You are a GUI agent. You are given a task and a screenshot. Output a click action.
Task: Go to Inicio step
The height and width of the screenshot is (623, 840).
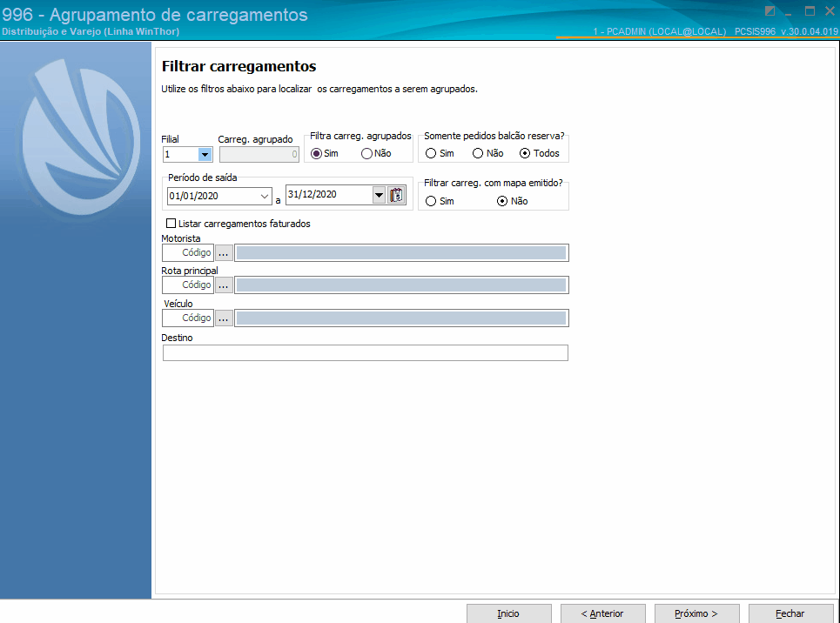click(x=508, y=613)
